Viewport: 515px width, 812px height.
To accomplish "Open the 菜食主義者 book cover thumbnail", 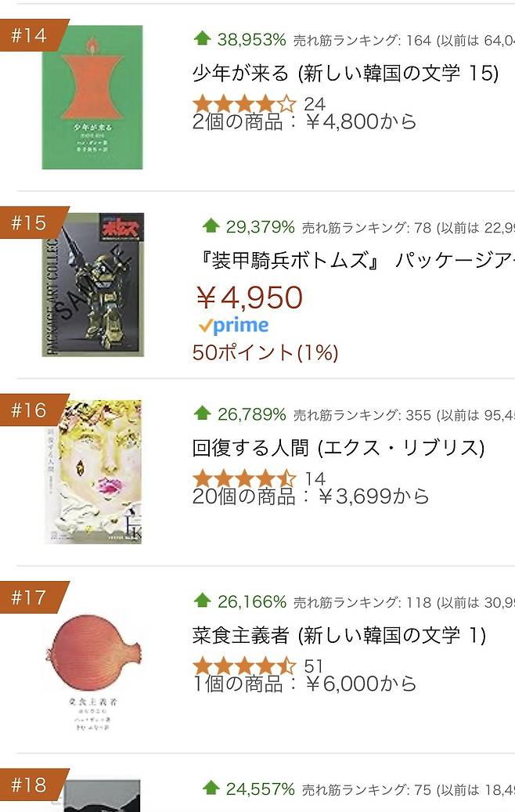I will [x=92, y=659].
